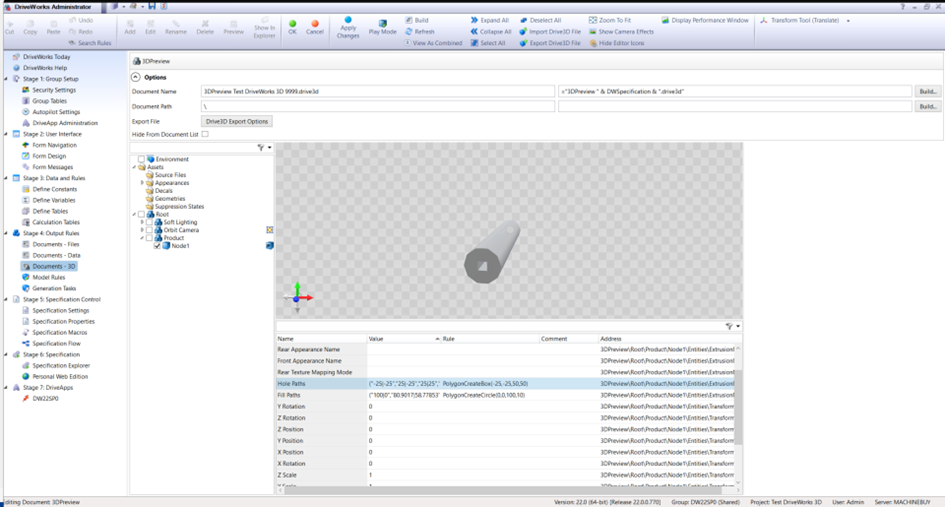Image resolution: width=945 pixels, height=507 pixels.
Task: Collapse Stage 1: Group Setup
Action: 7,79
